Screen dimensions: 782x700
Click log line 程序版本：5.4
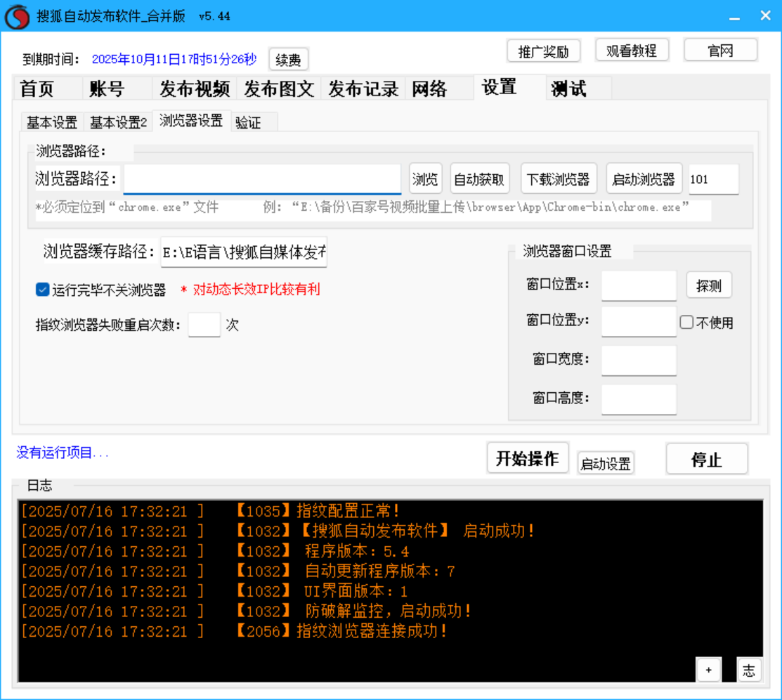[216, 551]
